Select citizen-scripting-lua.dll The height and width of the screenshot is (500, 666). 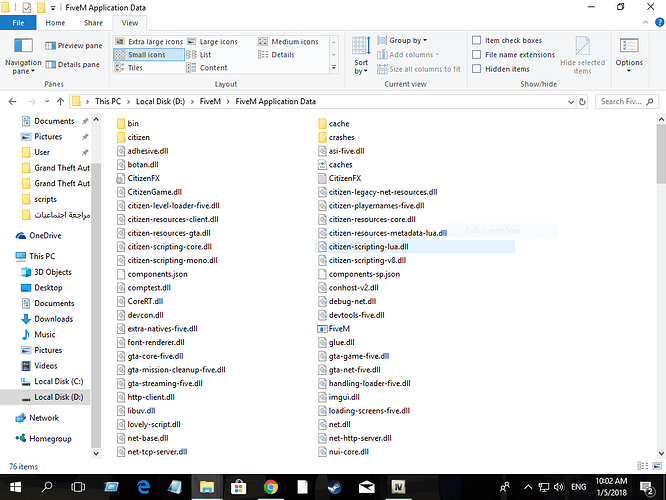tap(415, 247)
